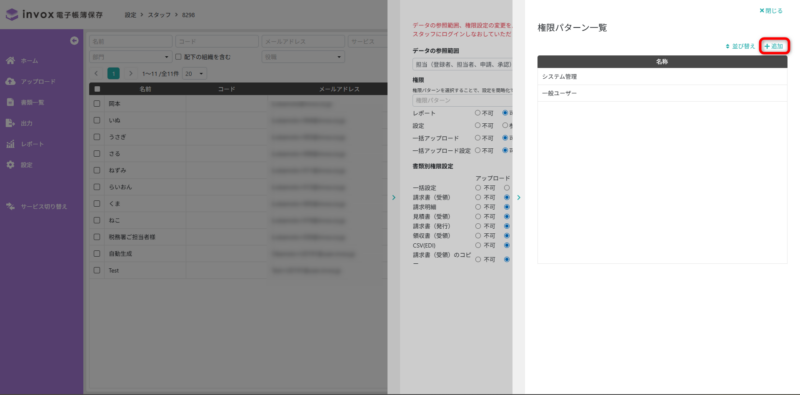Open the page size dropdown showing 20
The height and width of the screenshot is (395, 800).
195,73
